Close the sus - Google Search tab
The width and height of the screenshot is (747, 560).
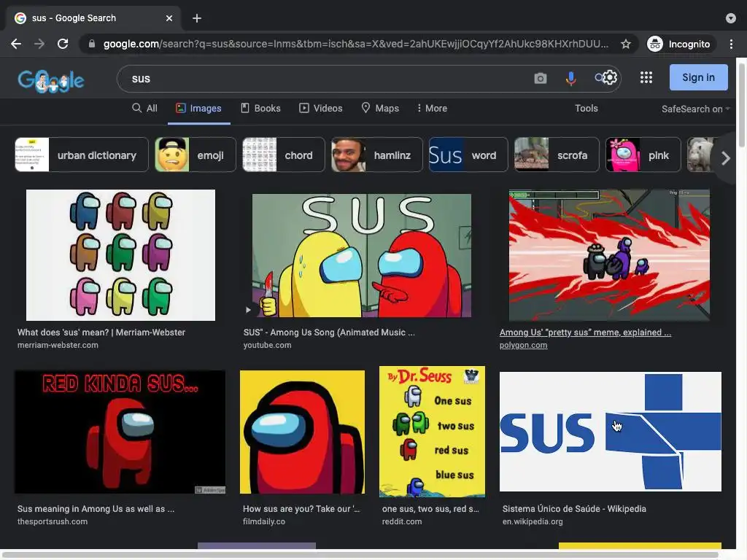tap(169, 18)
